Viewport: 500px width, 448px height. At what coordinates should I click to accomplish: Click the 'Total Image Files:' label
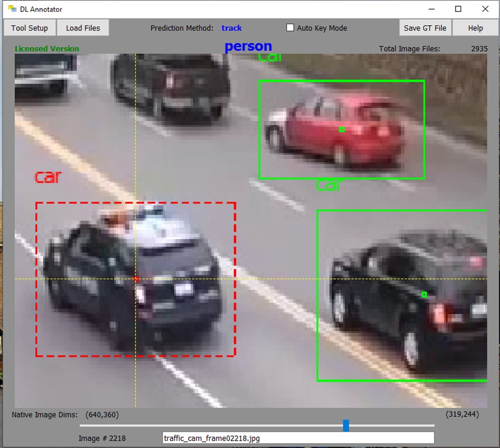pyautogui.click(x=409, y=49)
